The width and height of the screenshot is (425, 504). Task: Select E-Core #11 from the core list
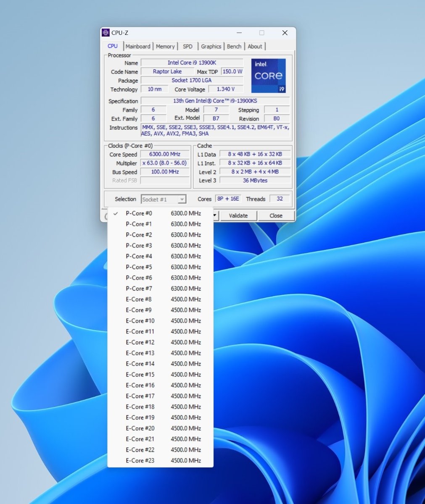161,331
